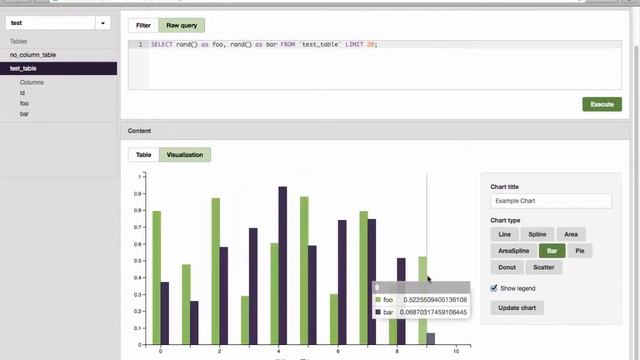Choose the Line chart type

coord(504,234)
